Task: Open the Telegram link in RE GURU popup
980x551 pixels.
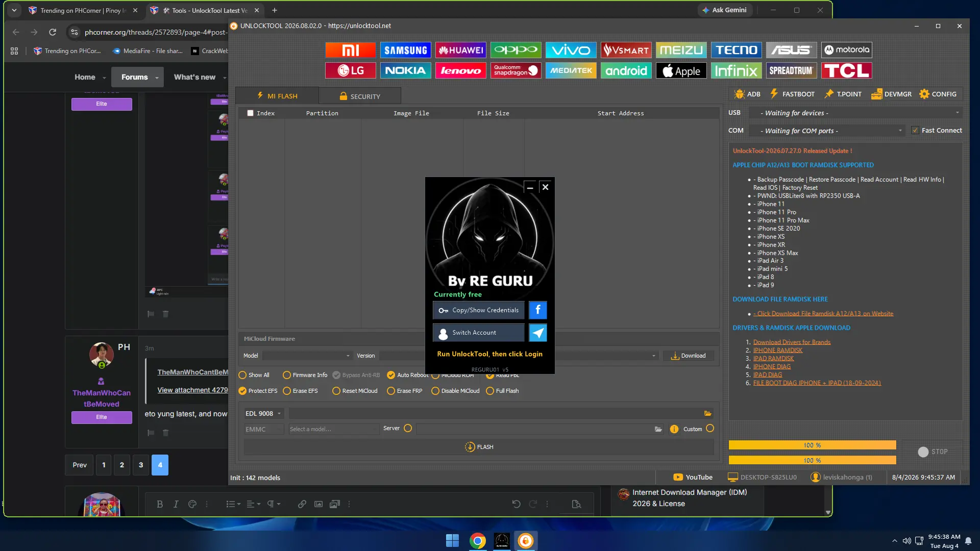Action: [538, 333]
